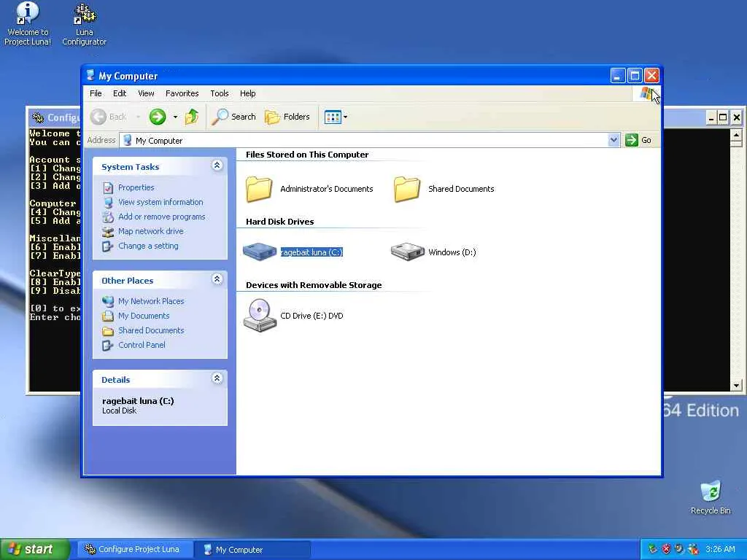Click the Devices with Removable Storage header
Screen dimensions: 747x560
(314, 285)
